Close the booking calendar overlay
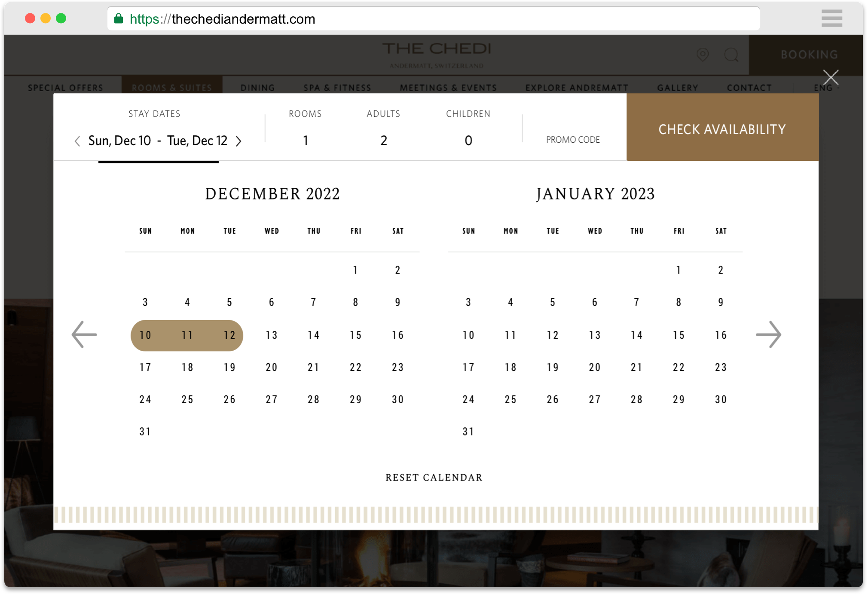 (x=831, y=78)
